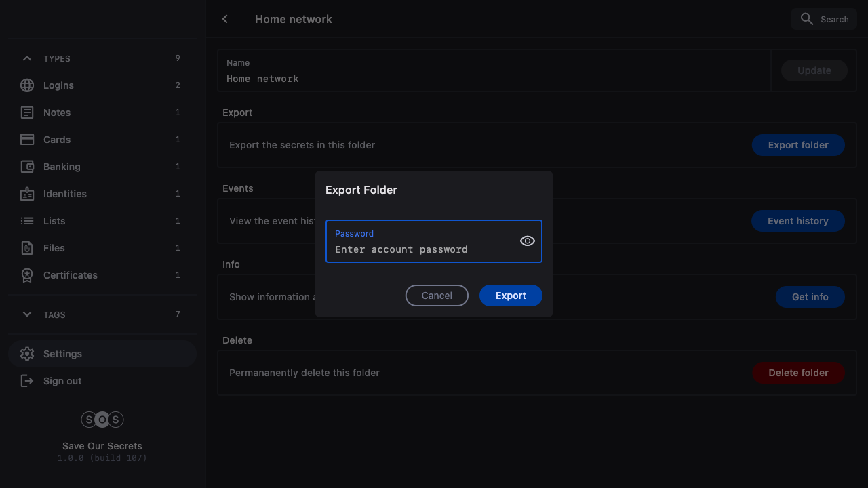The height and width of the screenshot is (488, 868).
Task: Click the Event history button
Action: (x=797, y=221)
